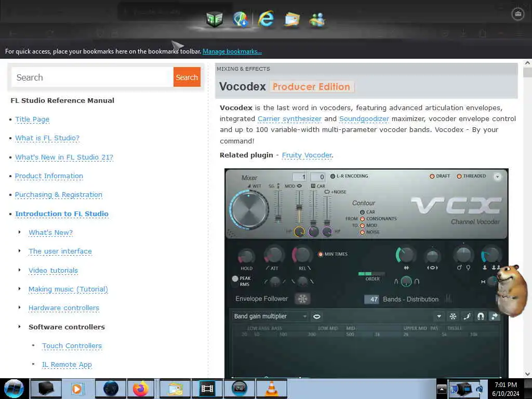Open the Carrier synthesizer link
The width and height of the screenshot is (532, 399).
pyautogui.click(x=289, y=119)
